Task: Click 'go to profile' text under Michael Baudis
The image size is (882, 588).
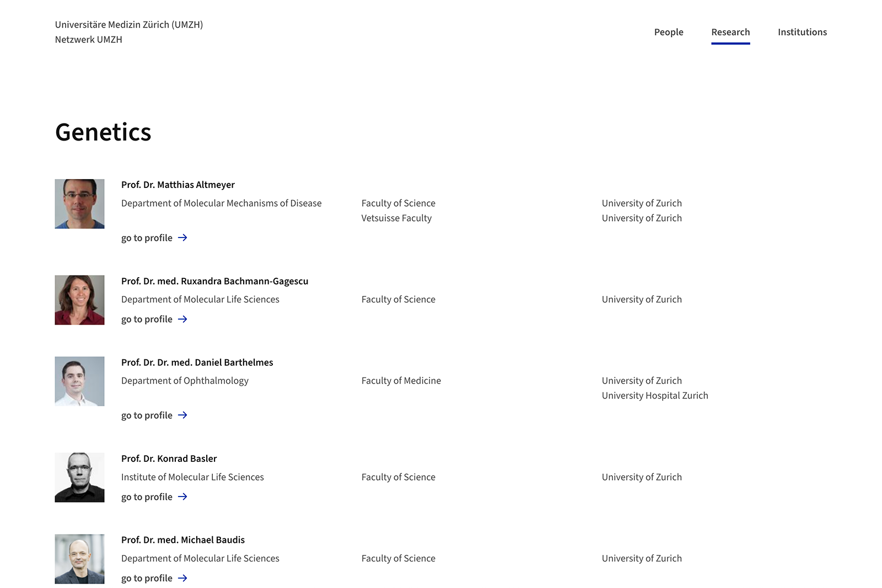Action: point(147,578)
